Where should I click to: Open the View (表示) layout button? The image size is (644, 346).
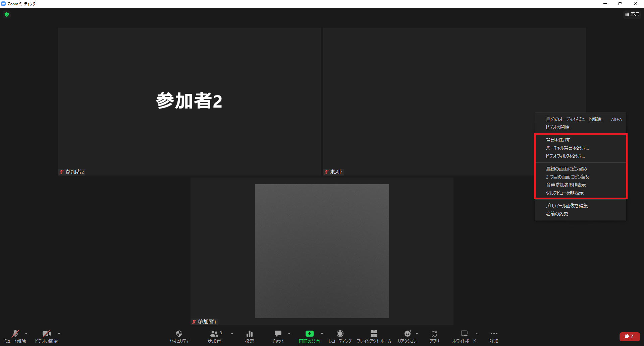(632, 14)
